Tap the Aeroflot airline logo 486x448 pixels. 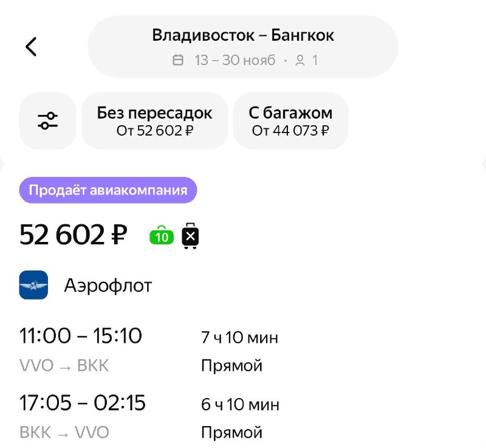(33, 285)
